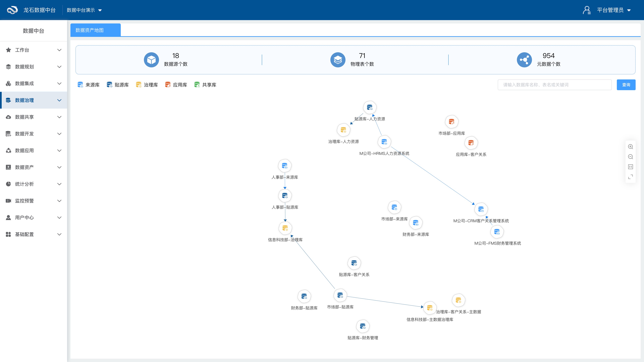This screenshot has height=362, width=644.
Task: Select the 市场部-应用库 database node
Action: (x=451, y=122)
